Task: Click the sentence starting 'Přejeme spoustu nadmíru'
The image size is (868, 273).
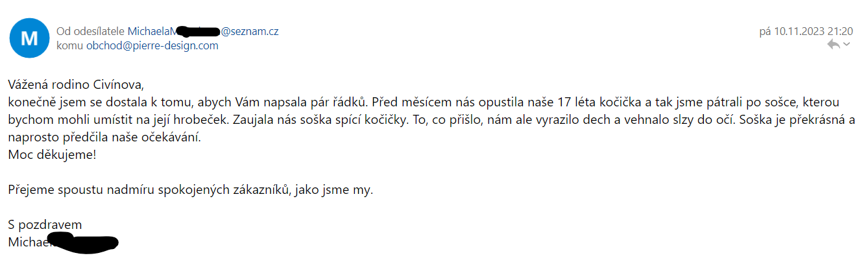Action: [x=191, y=190]
